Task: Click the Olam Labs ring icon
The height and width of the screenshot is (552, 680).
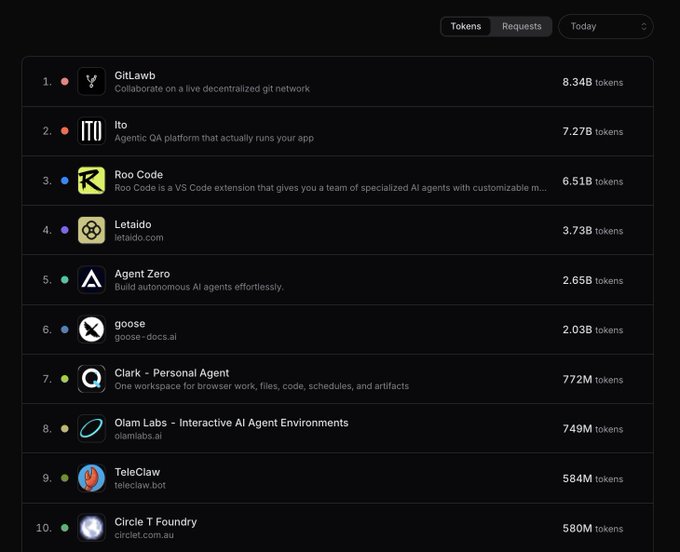Action: 91,428
